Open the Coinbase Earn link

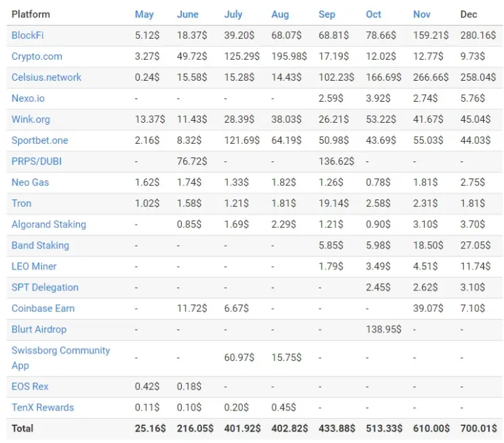point(43,308)
